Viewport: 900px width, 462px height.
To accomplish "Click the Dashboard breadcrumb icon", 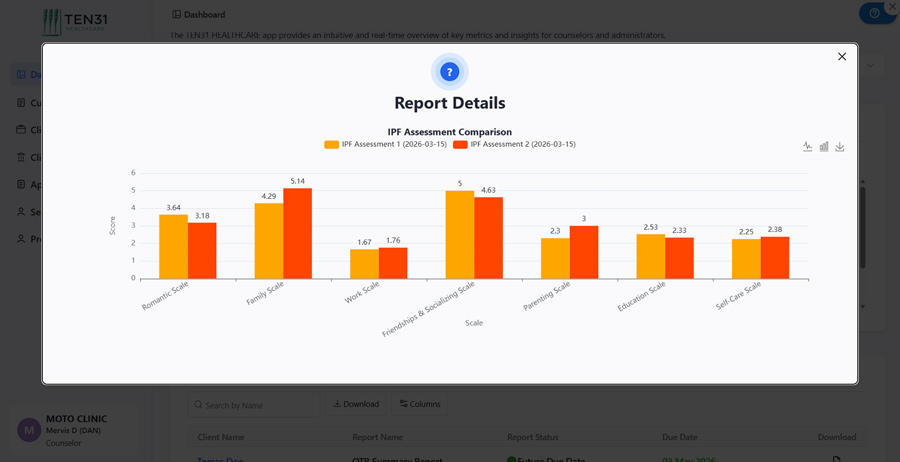I will (x=177, y=15).
